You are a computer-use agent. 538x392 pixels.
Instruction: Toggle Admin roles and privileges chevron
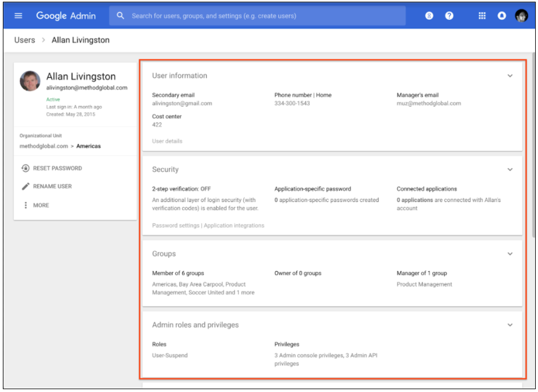click(x=510, y=325)
